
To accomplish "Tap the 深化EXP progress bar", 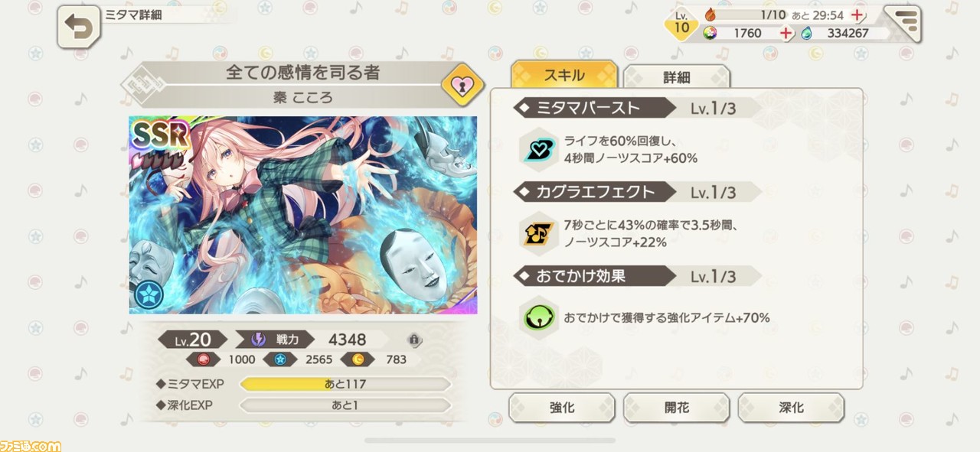I will pos(345,405).
